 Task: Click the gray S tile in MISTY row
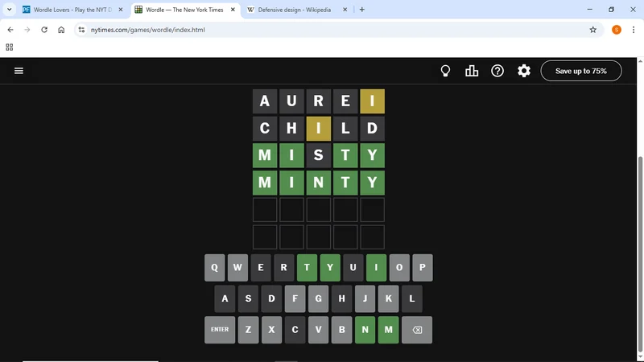318,155
